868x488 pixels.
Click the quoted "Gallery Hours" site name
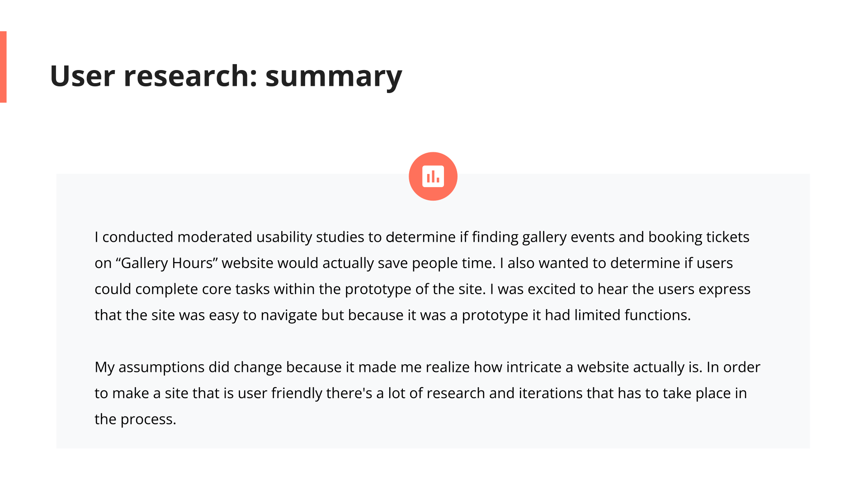167,263
